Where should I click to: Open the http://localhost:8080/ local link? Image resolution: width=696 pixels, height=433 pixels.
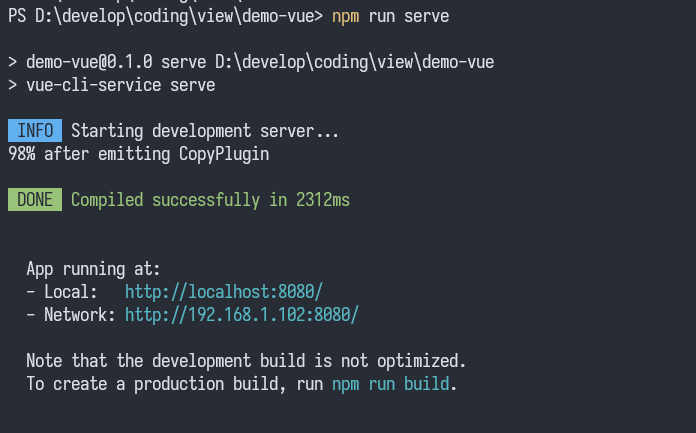(224, 292)
